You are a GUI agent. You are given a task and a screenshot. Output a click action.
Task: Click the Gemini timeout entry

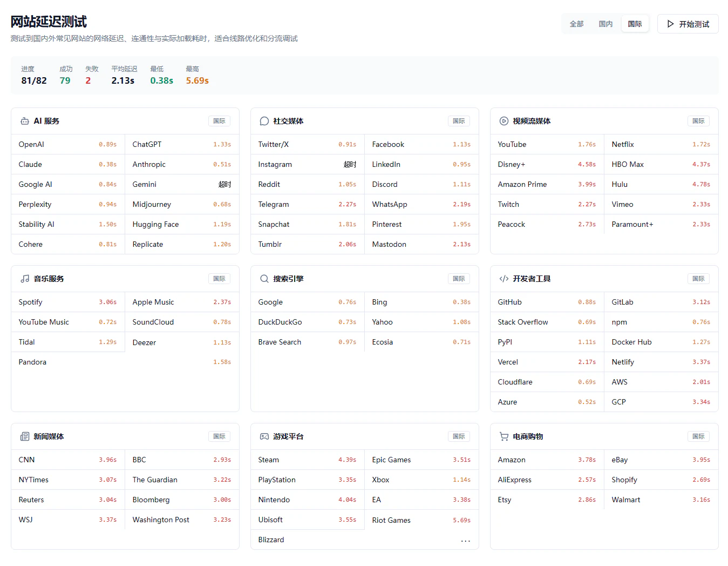pos(182,184)
